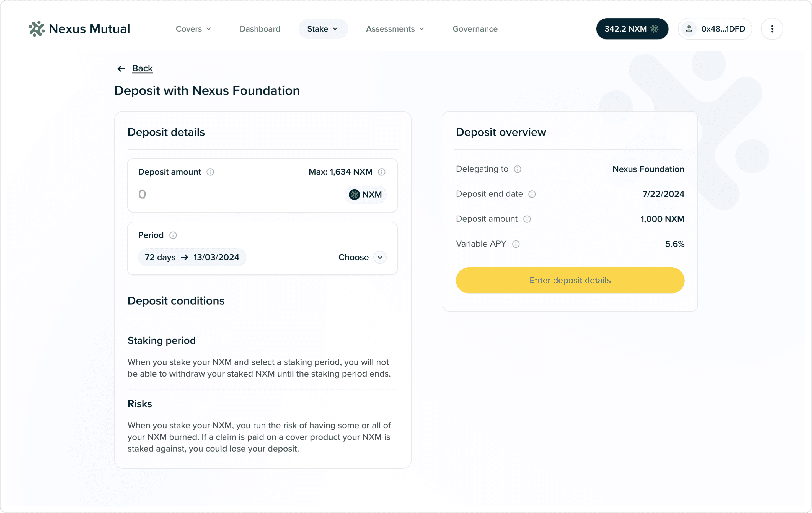Click info icon next to Delegating to
Image resolution: width=812 pixels, height=513 pixels.
point(517,169)
